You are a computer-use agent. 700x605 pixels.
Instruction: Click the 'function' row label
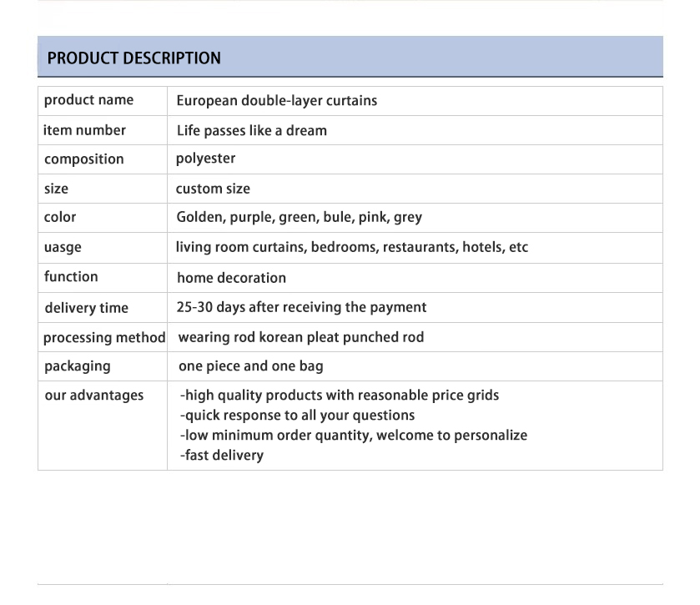71,277
